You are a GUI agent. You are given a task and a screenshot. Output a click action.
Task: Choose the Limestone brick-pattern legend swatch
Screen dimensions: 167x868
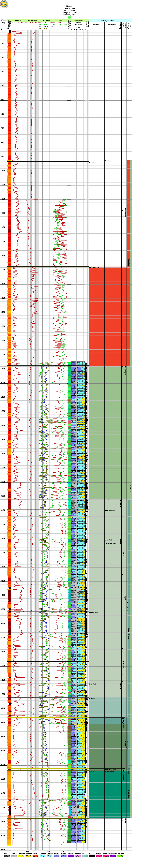pyautogui.click(x=42, y=856)
